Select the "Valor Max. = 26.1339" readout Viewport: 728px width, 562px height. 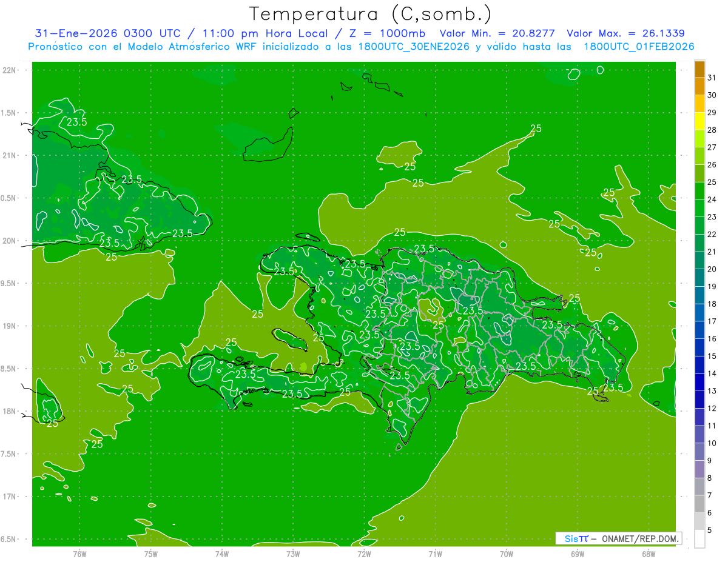point(625,33)
